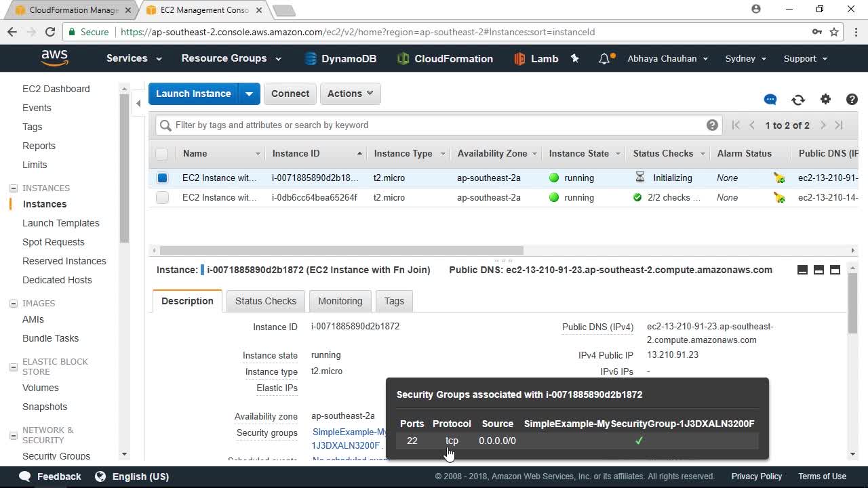Click the Launch Instance button

[x=193, y=94]
